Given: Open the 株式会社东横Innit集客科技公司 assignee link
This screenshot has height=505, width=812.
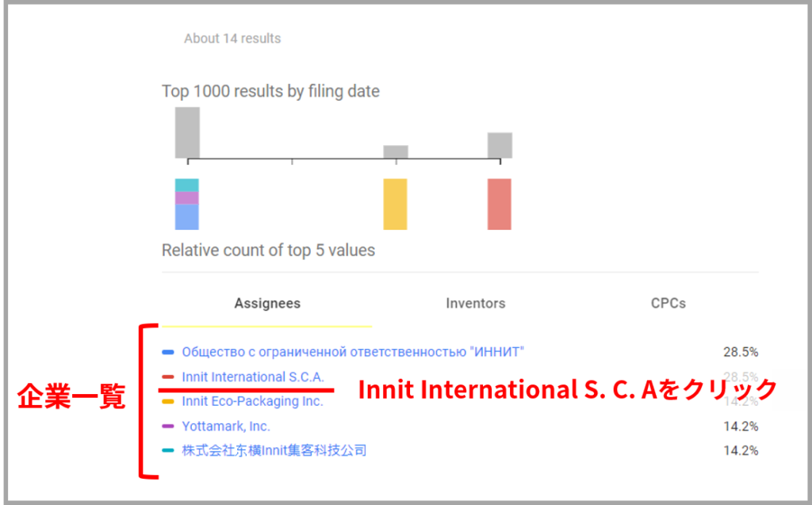Looking at the screenshot, I should 274,450.
